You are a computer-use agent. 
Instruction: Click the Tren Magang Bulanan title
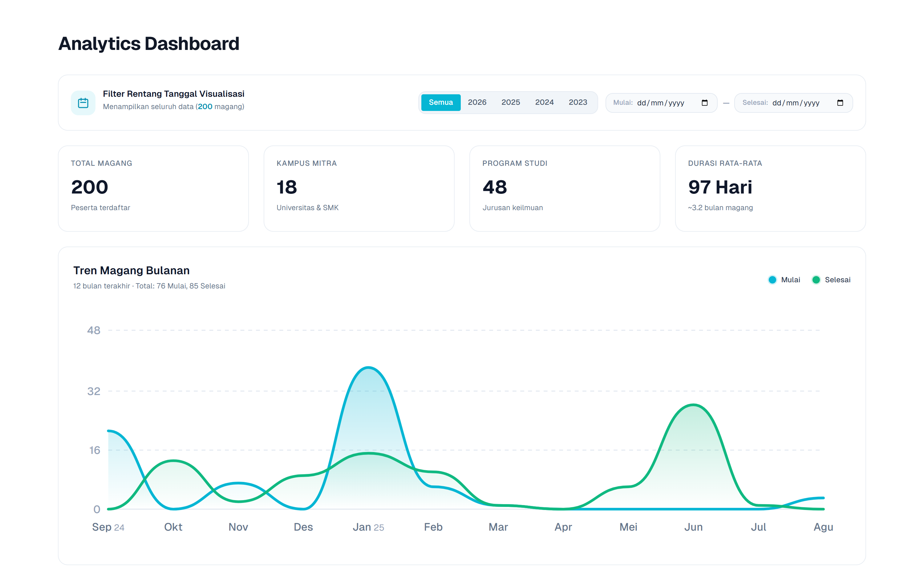tap(131, 270)
